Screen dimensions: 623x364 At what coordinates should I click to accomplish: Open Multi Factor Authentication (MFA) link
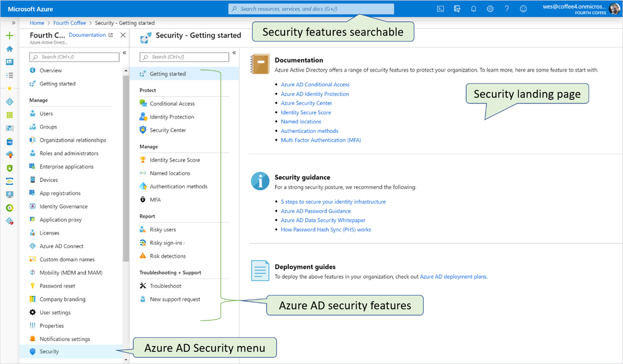(x=321, y=140)
